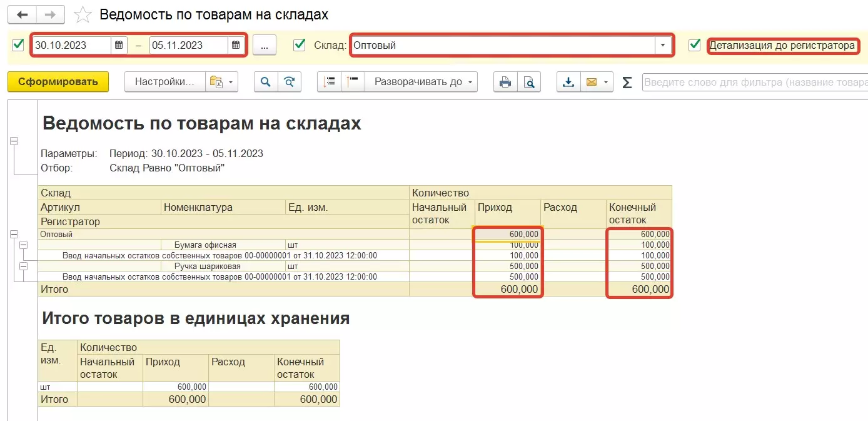
Task: Click the Номенклатура column header
Action: (x=223, y=207)
